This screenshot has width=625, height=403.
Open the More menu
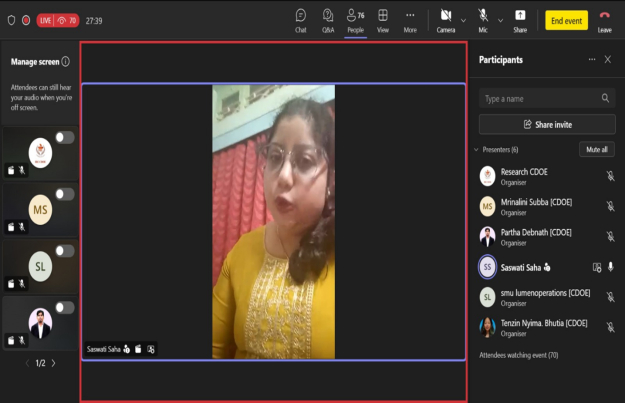(410, 19)
